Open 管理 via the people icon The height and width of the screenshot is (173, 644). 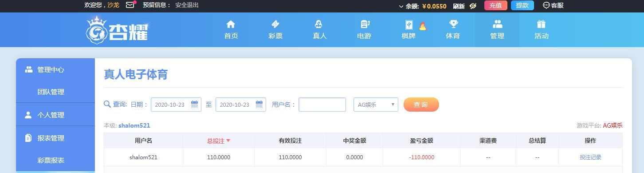tap(497, 24)
